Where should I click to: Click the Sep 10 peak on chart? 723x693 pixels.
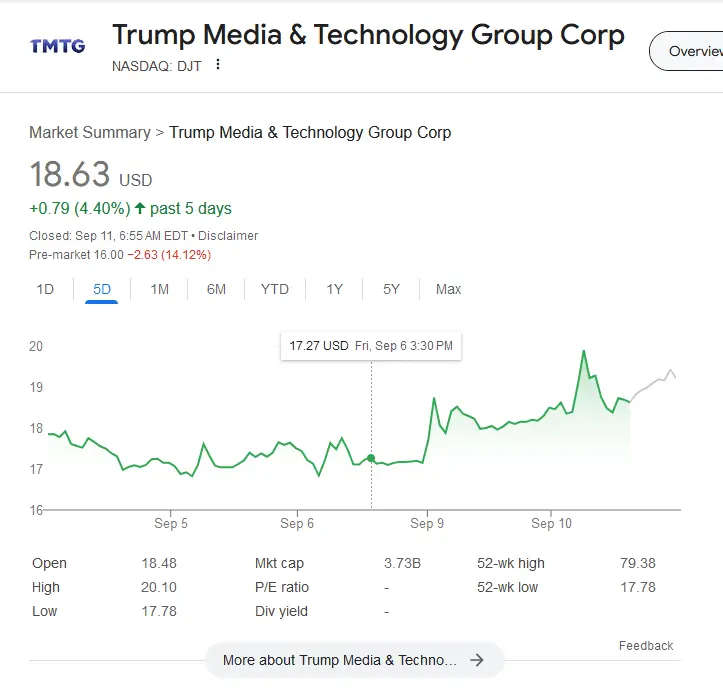coord(583,351)
